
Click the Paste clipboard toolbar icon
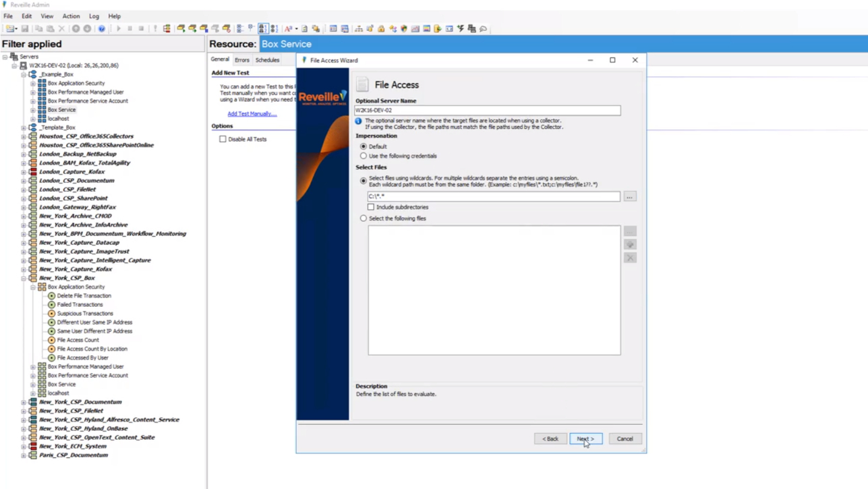[50, 29]
